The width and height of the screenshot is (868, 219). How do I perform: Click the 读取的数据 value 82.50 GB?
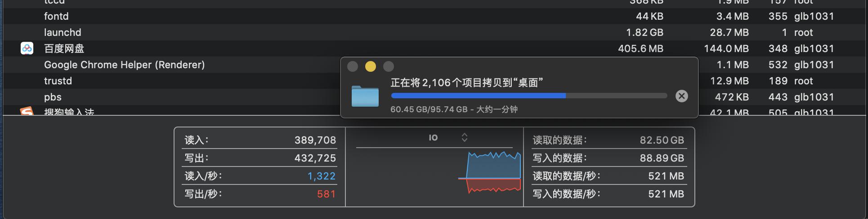point(662,140)
